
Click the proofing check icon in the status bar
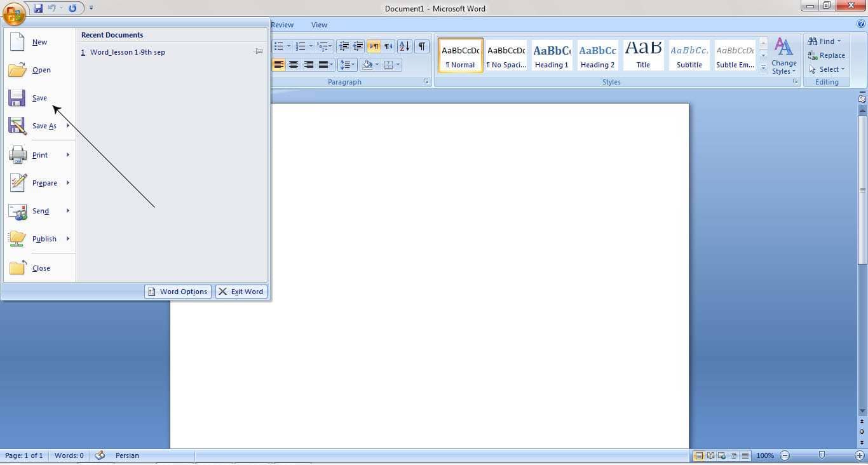tap(100, 455)
